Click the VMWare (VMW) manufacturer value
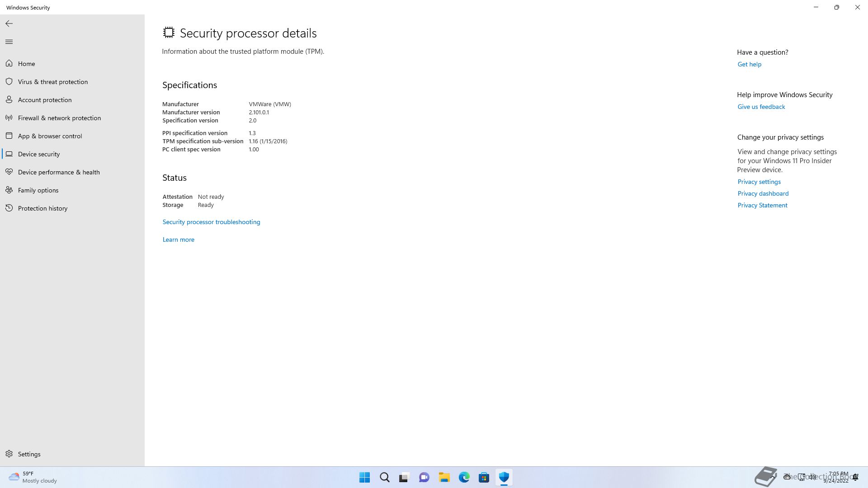 [270, 104]
